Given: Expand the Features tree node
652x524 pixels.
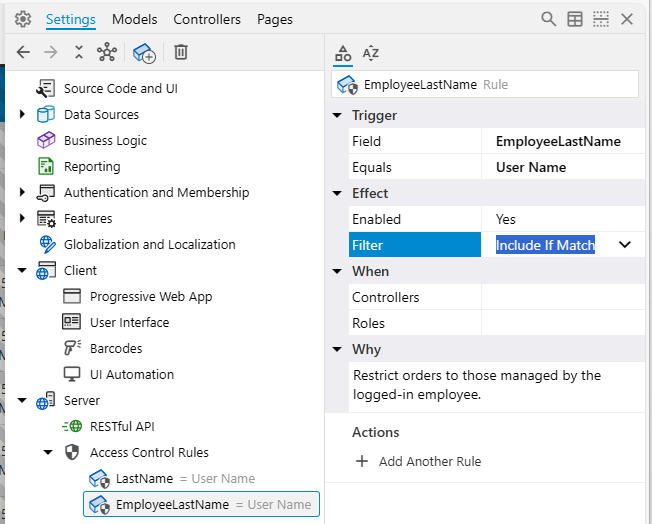Looking at the screenshot, I should click(x=22, y=219).
